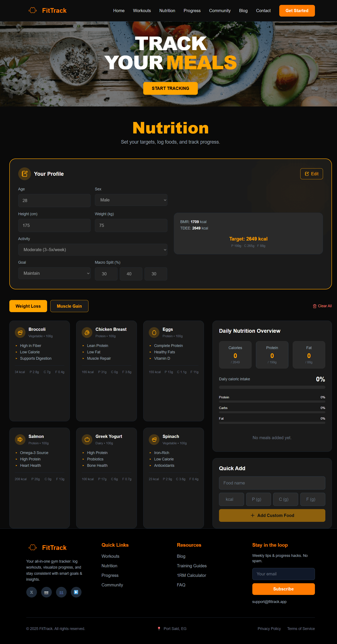Open the video play icon in footer
The height and width of the screenshot is (644, 337).
point(76,592)
